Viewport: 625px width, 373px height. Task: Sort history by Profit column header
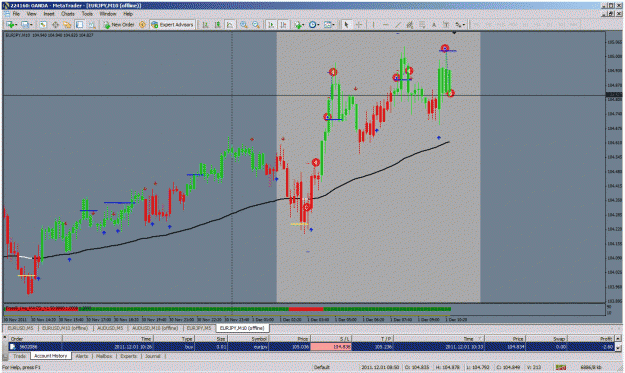click(591, 339)
